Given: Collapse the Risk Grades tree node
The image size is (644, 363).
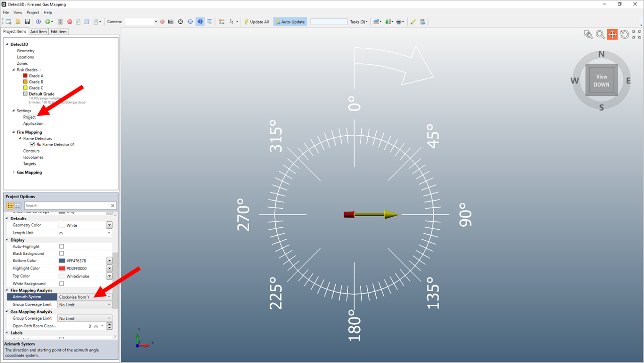Looking at the screenshot, I should coord(14,70).
